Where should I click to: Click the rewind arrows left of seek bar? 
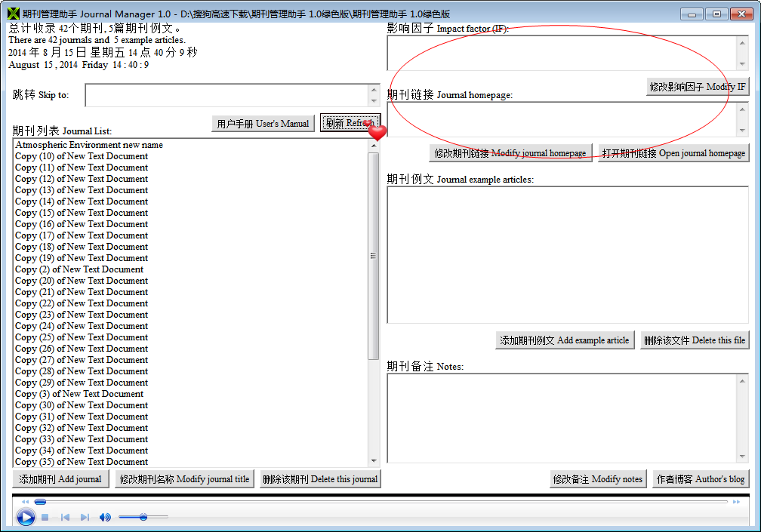pos(25,502)
